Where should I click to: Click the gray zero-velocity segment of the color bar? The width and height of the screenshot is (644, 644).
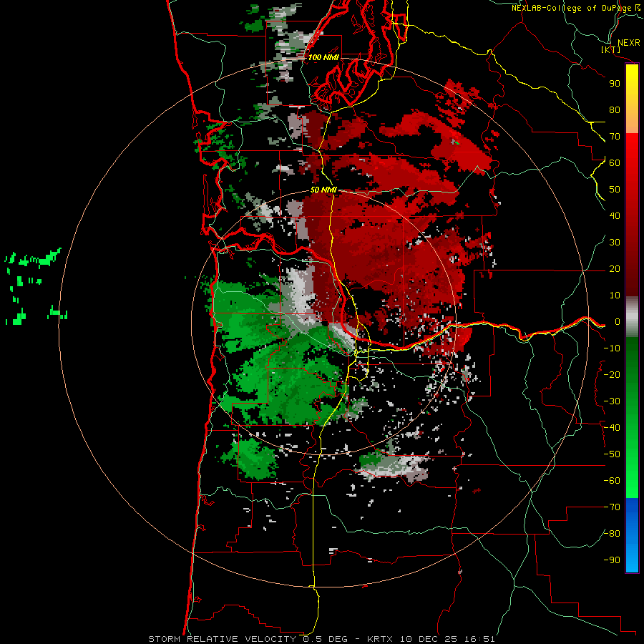click(632, 317)
